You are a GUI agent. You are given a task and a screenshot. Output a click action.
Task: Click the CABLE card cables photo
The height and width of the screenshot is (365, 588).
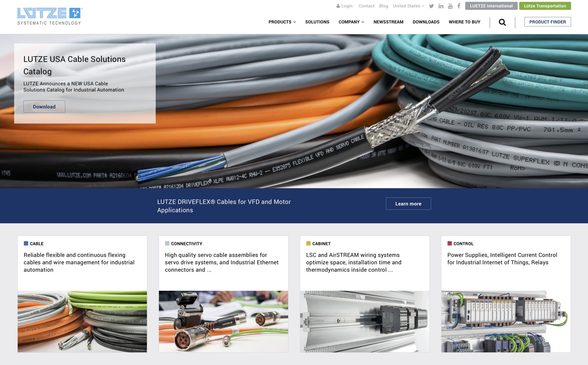pos(82,321)
